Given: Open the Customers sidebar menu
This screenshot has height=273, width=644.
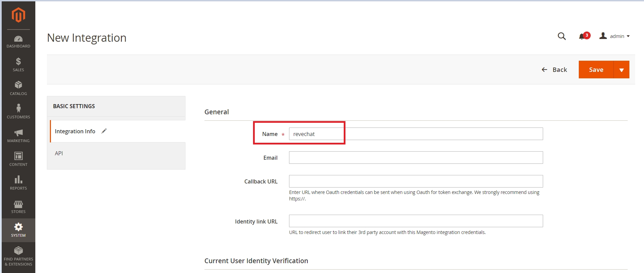Looking at the screenshot, I should click(18, 112).
